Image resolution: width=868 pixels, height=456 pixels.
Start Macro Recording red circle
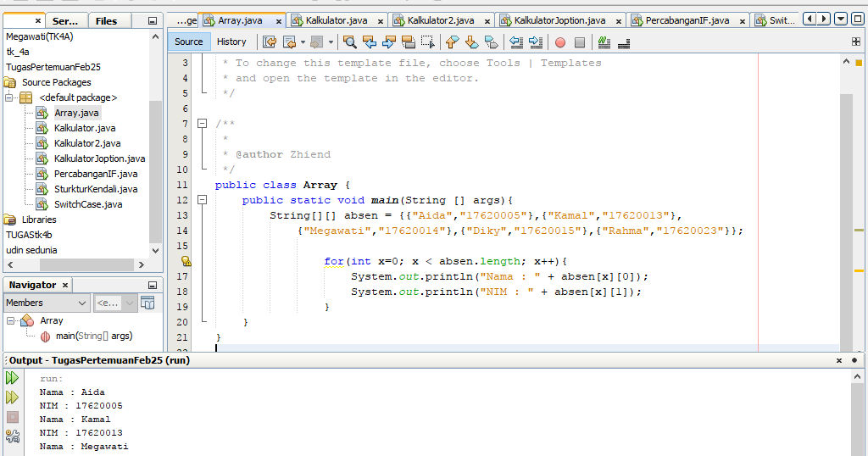coord(560,42)
